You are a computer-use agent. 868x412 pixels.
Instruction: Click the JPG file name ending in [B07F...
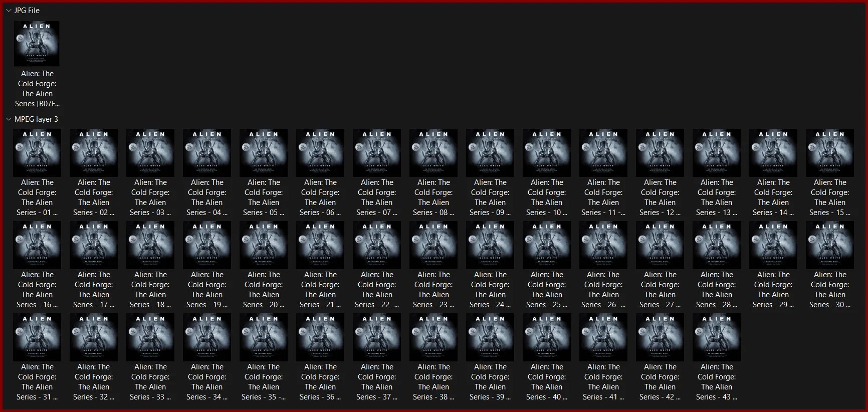coord(37,89)
